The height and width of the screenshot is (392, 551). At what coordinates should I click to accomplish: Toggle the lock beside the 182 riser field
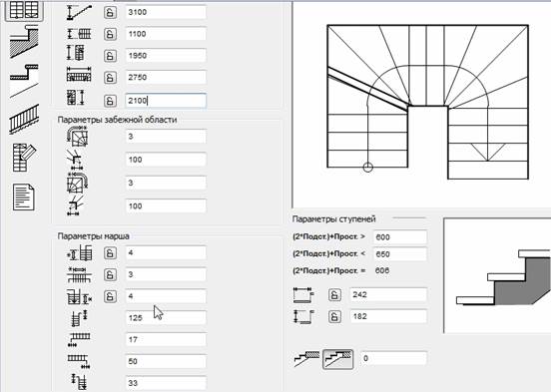[334, 317]
